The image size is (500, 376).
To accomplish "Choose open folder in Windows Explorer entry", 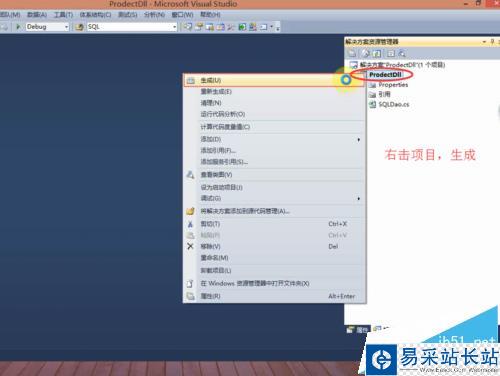I will [x=274, y=284].
